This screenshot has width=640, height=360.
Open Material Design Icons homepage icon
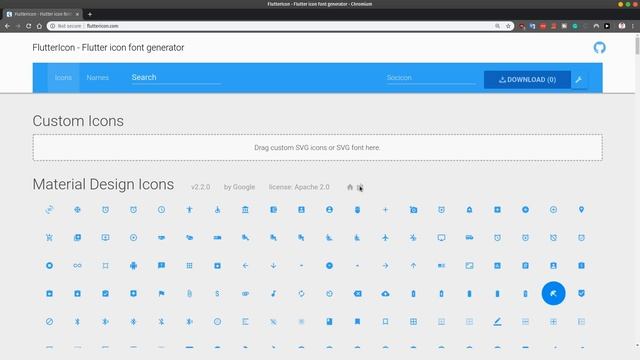tap(350, 187)
